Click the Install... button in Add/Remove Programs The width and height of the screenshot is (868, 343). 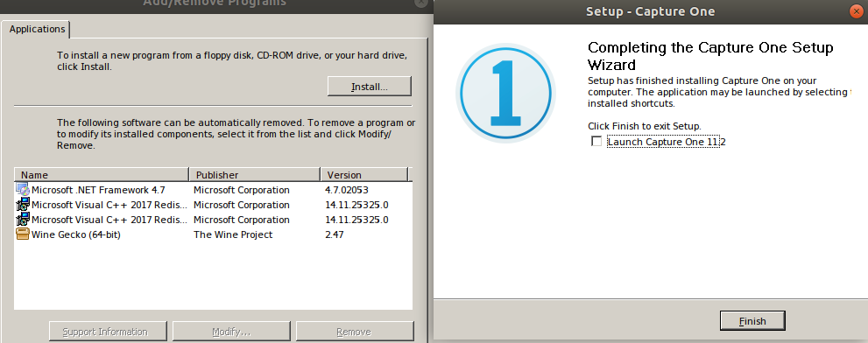pos(370,87)
